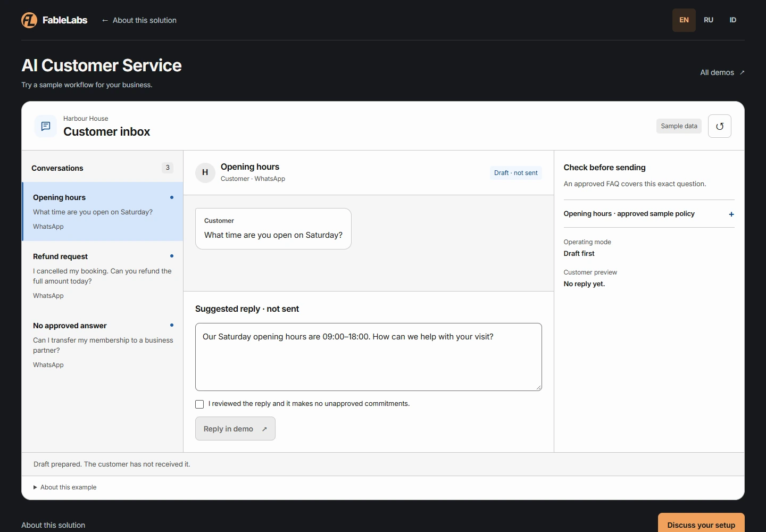Click the unread dot on No approved answer
766x532 pixels.
point(172,325)
